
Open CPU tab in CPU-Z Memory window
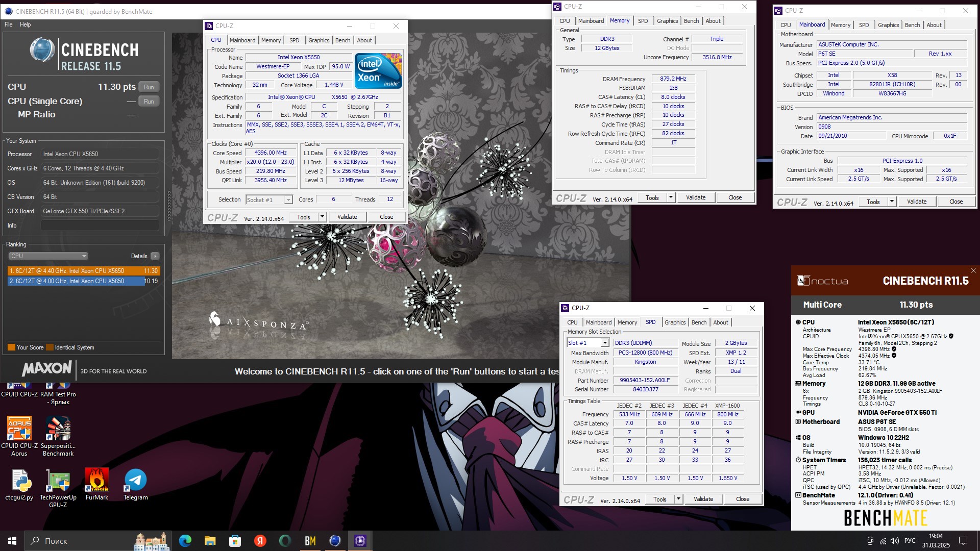[565, 21]
